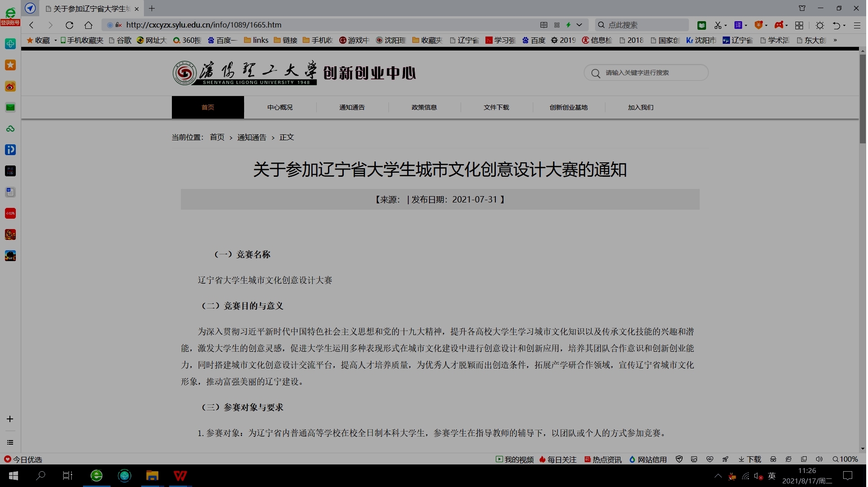Image resolution: width=868 pixels, height=487 pixels.
Task: Open the Weibo sidebar icon
Action: click(10, 87)
